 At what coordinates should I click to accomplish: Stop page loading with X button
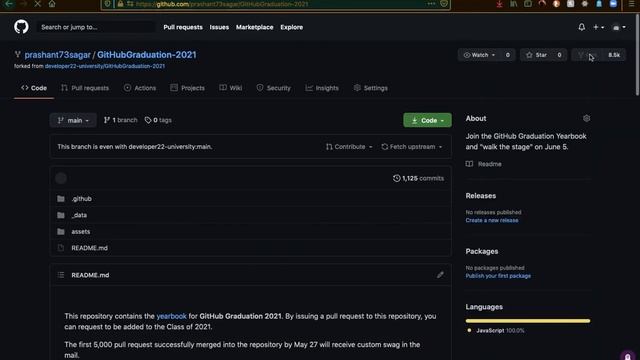[38, 4]
